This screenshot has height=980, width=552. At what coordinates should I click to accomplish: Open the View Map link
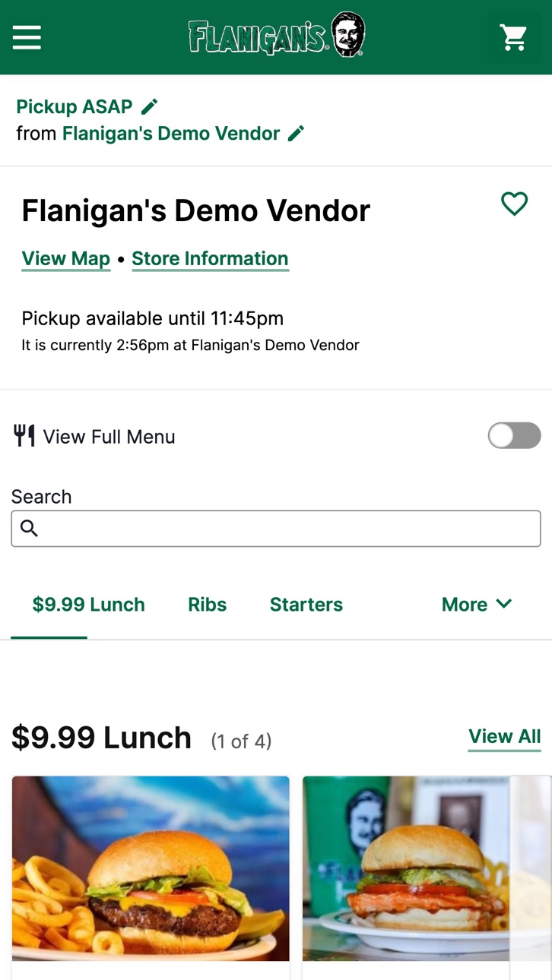pos(66,259)
